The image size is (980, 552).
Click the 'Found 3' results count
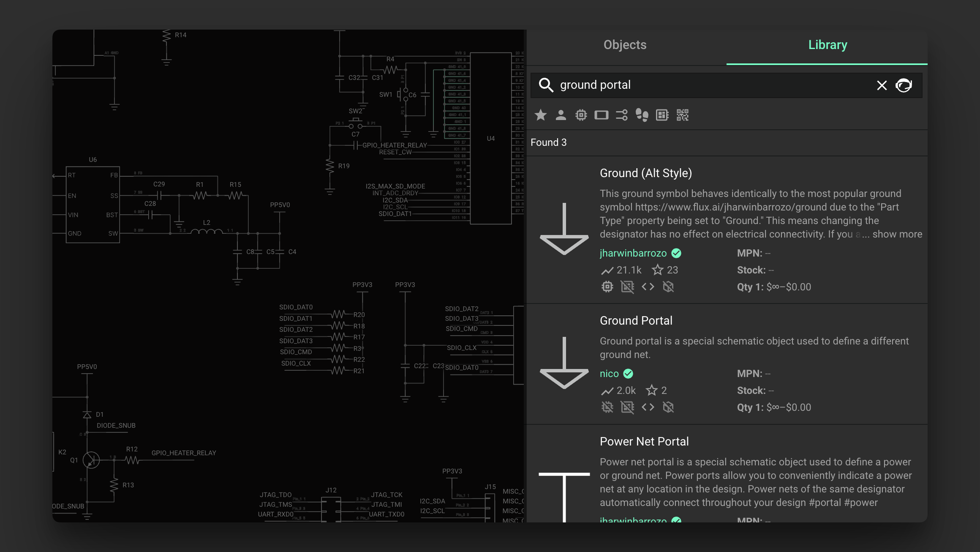pos(548,142)
